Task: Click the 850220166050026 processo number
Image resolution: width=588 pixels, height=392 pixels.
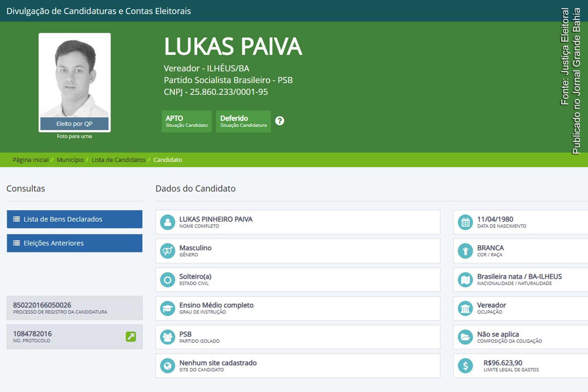Action: pyautogui.click(x=42, y=305)
